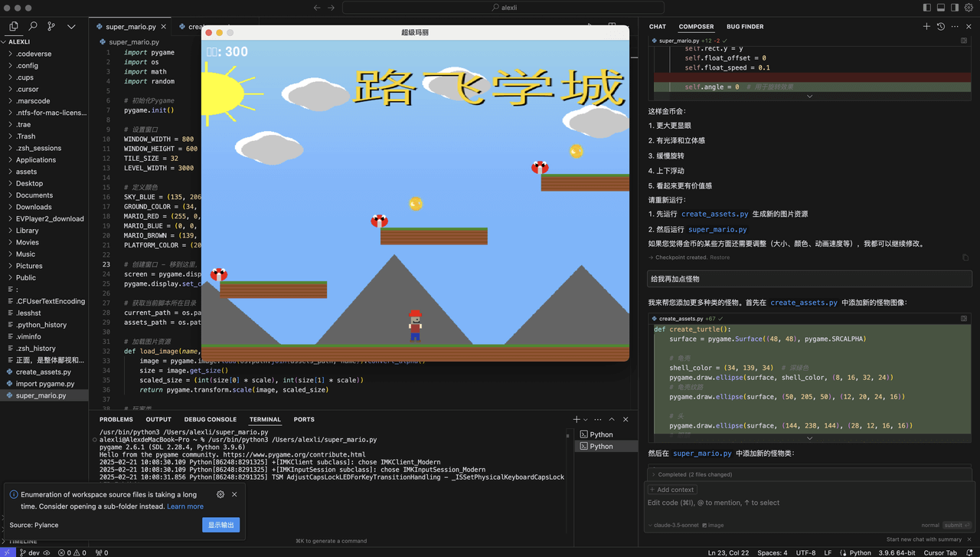
Task: Open the PORTS panel tab
Action: pyautogui.click(x=304, y=420)
